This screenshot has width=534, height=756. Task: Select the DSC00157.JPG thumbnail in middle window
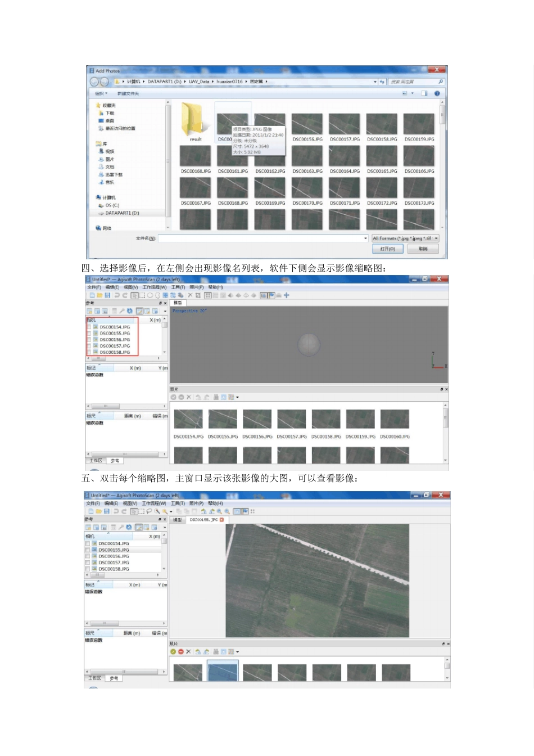pos(292,420)
